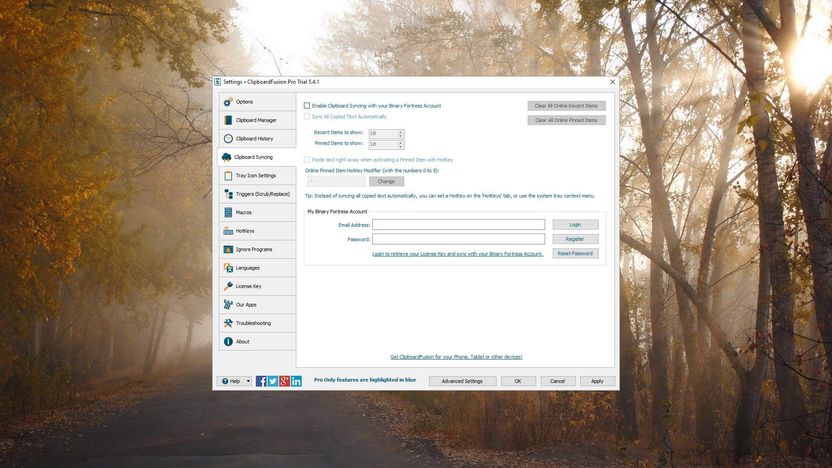This screenshot has height=468, width=832.
Task: Open the Options settings tab
Action: click(x=257, y=102)
